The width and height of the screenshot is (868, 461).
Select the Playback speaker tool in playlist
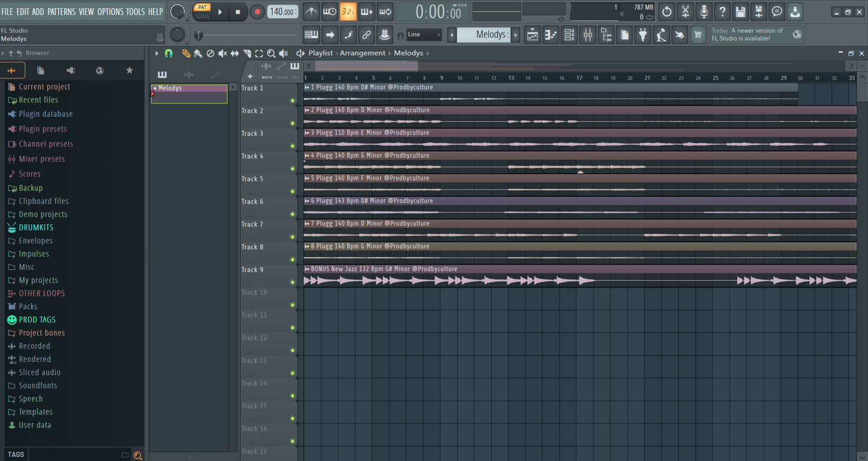pyautogui.click(x=283, y=53)
